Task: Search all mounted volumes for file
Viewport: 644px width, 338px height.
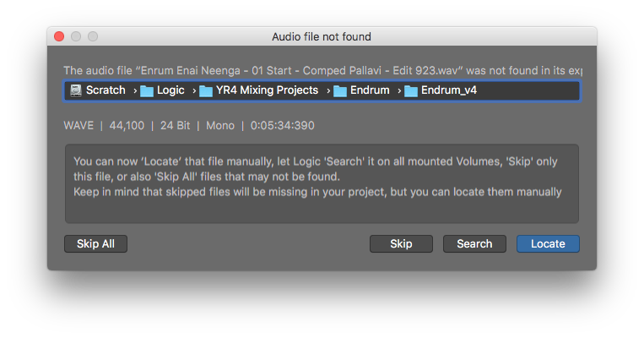Action: [474, 244]
